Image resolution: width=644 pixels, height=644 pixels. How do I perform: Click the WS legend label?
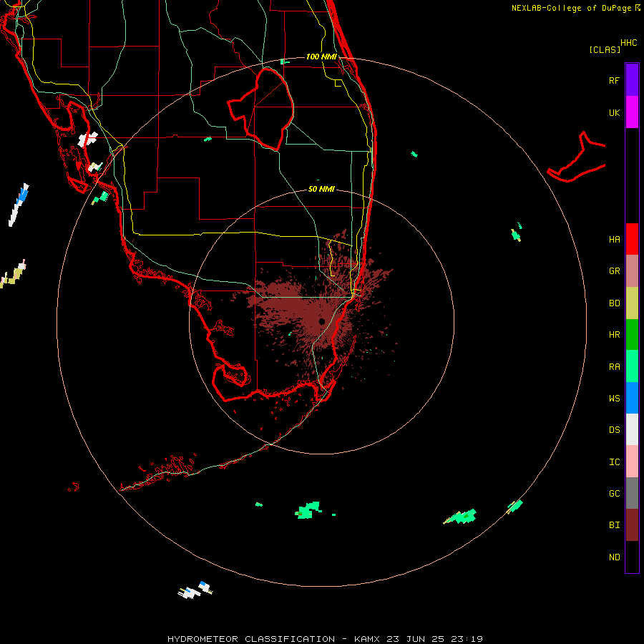[614, 398]
